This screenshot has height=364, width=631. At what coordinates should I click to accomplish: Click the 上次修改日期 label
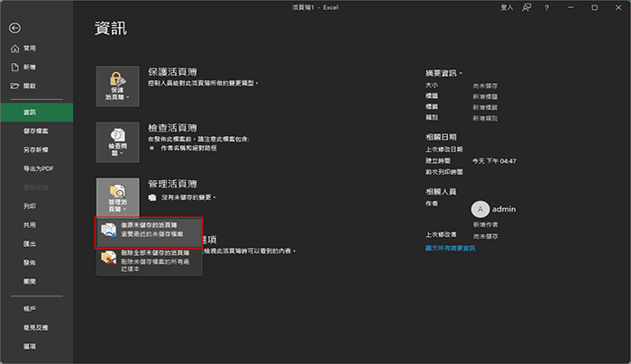point(444,150)
